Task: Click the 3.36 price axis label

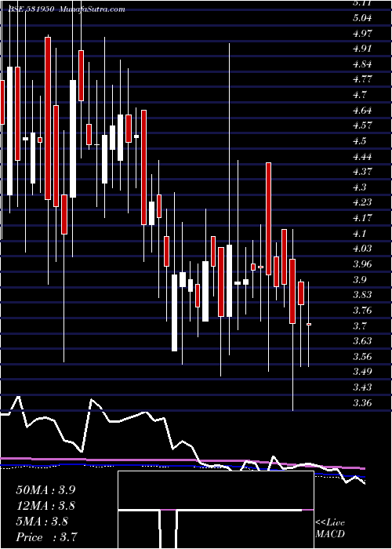Action: (362, 402)
